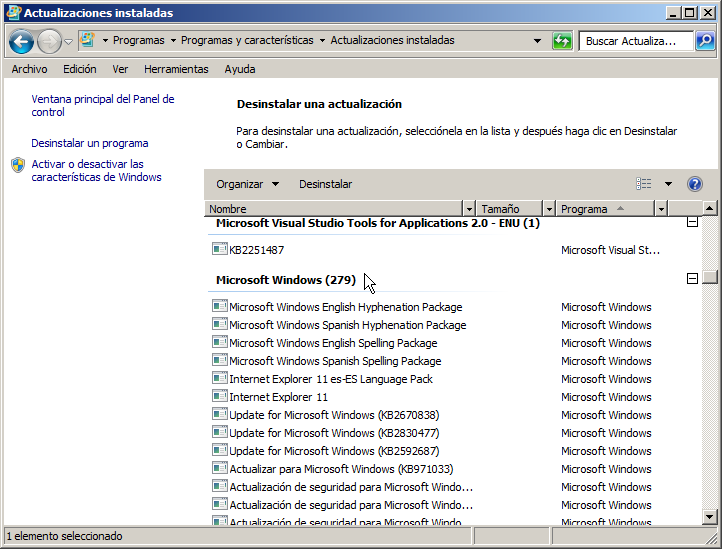Go to Programas y características breadcrumb

(247, 41)
